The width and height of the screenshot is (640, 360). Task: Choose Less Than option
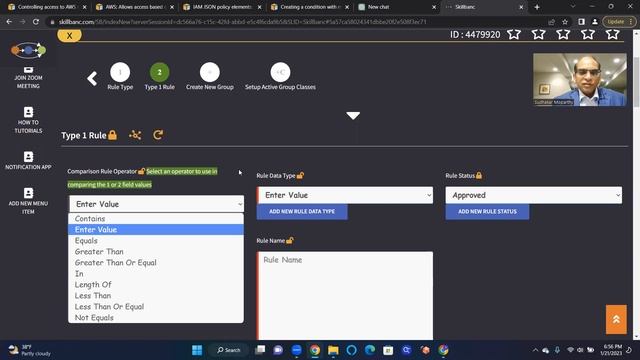[x=156, y=296]
